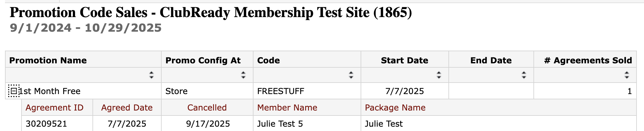Click the Julie Test package name
The image size is (644, 131).
point(384,124)
